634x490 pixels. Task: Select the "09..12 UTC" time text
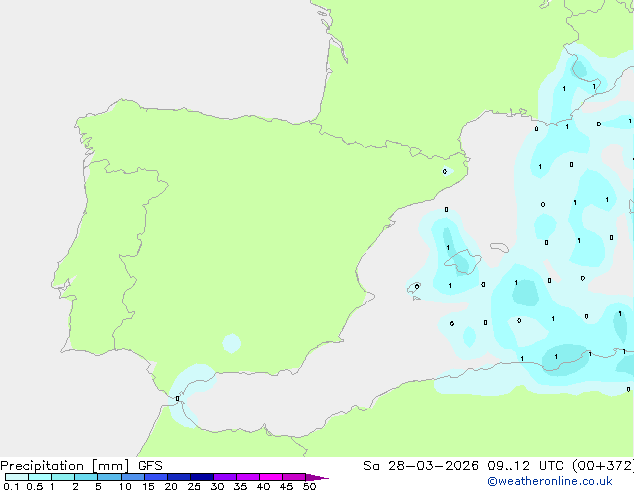tap(525, 466)
